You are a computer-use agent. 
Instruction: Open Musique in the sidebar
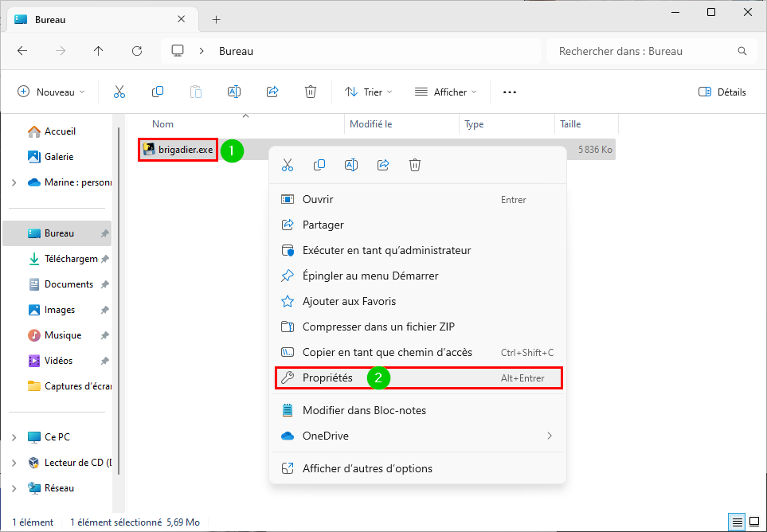click(x=57, y=335)
